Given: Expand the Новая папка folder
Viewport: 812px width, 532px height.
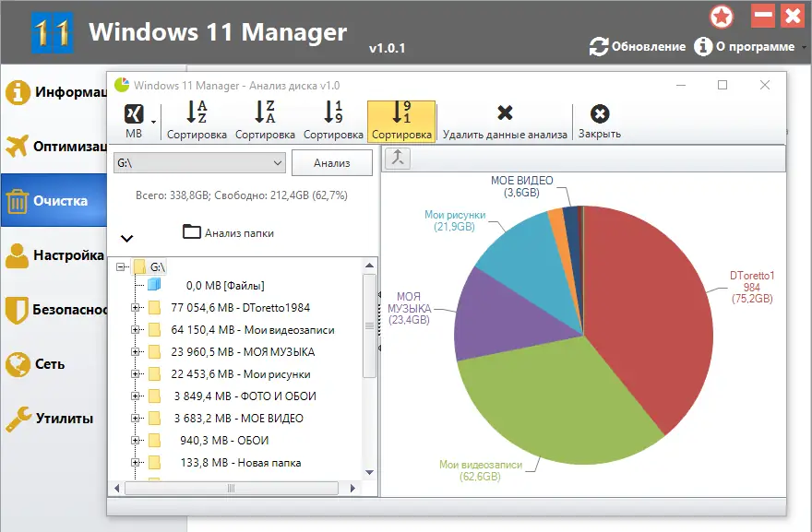Looking at the screenshot, I should [135, 463].
